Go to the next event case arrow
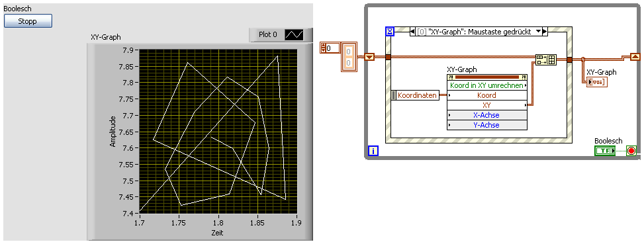The image size is (644, 244). [x=545, y=32]
